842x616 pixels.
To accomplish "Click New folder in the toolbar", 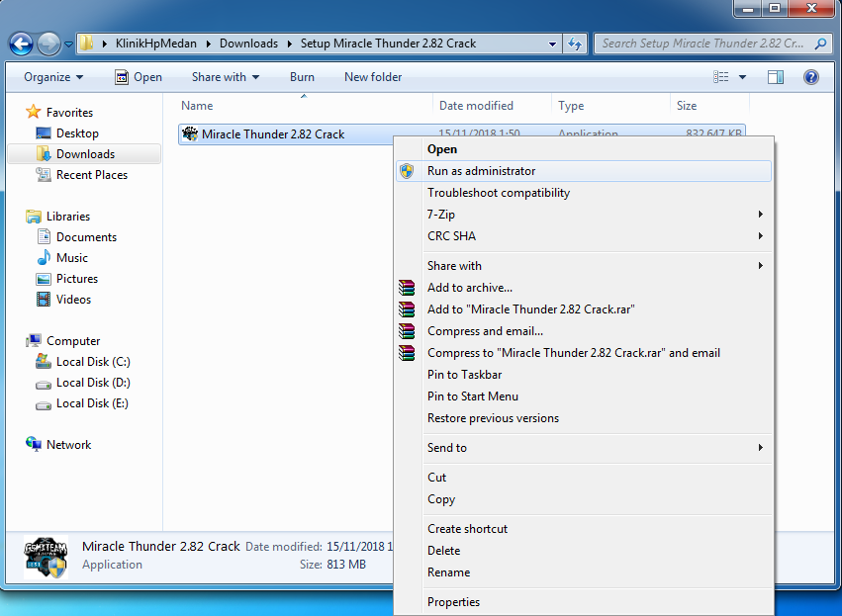I will click(x=373, y=77).
